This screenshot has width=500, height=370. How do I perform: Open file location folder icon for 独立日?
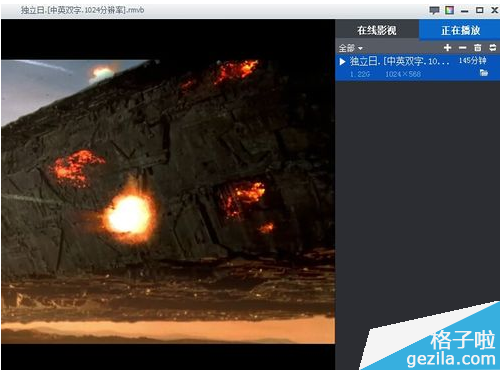click(x=484, y=73)
